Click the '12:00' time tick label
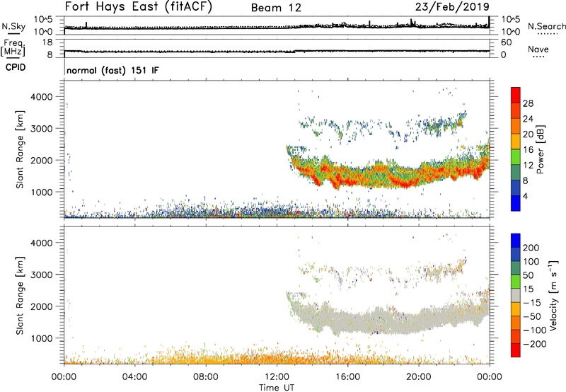 (x=277, y=377)
